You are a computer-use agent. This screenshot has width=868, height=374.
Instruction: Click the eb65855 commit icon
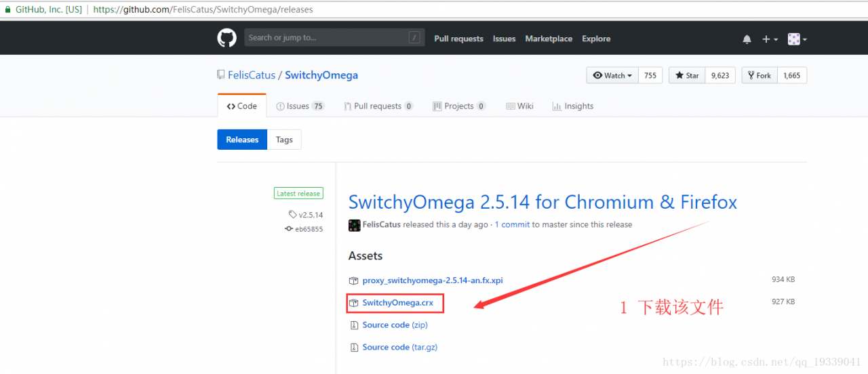tap(289, 229)
